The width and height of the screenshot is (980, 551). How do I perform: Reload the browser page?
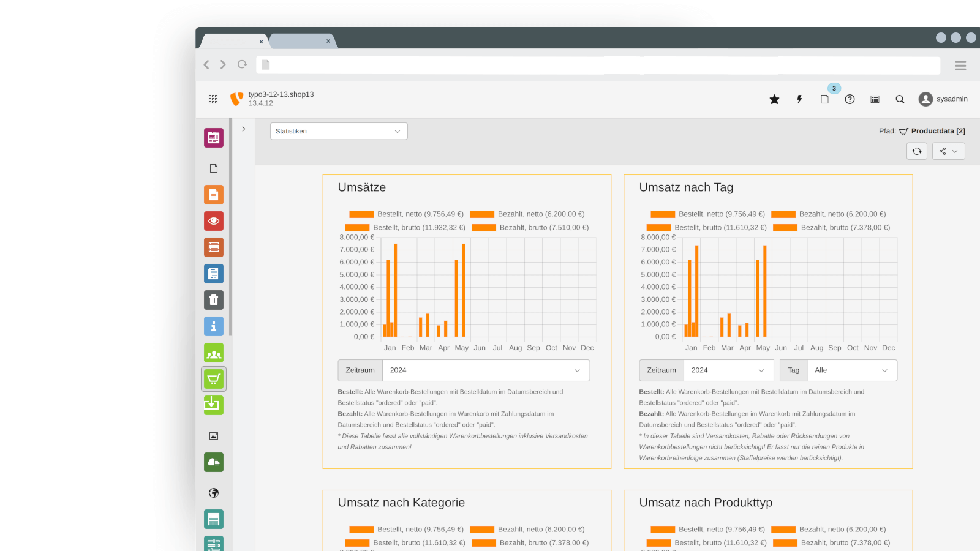click(x=243, y=64)
